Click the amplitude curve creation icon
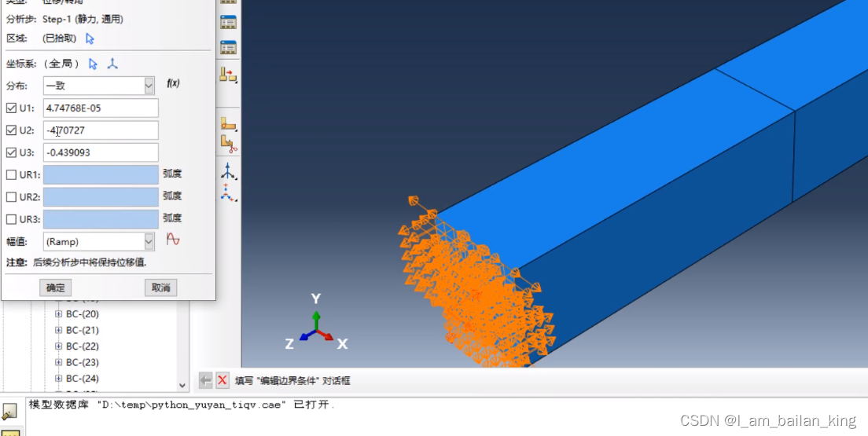Image resolution: width=868 pixels, height=436 pixels. click(173, 240)
